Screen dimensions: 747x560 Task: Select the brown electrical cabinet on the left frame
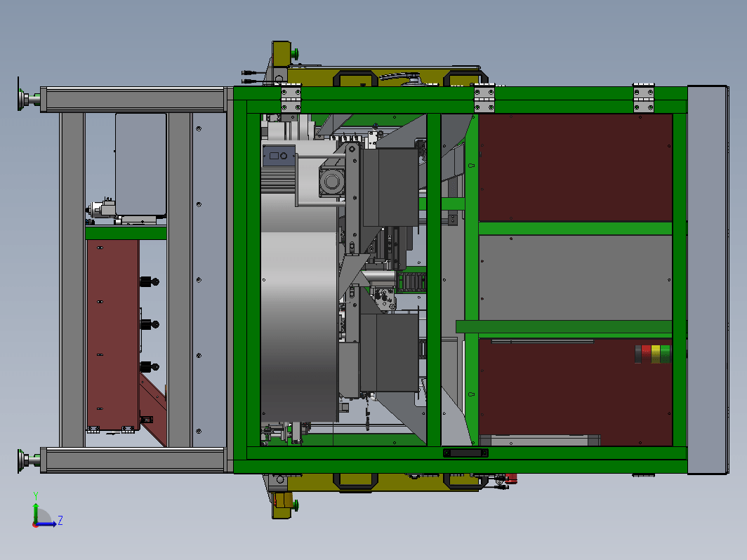click(x=113, y=334)
